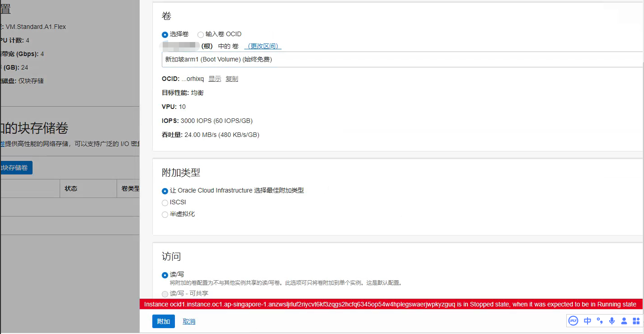
Task: Copy the OCID via 复制 link
Action: [232, 79]
